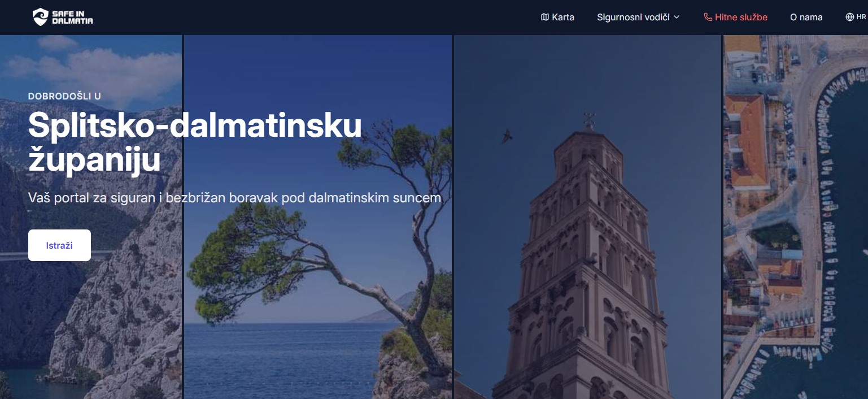This screenshot has height=399, width=868.
Task: Expand the chevron next to Sigurnosni vodiči
Action: [x=677, y=17]
